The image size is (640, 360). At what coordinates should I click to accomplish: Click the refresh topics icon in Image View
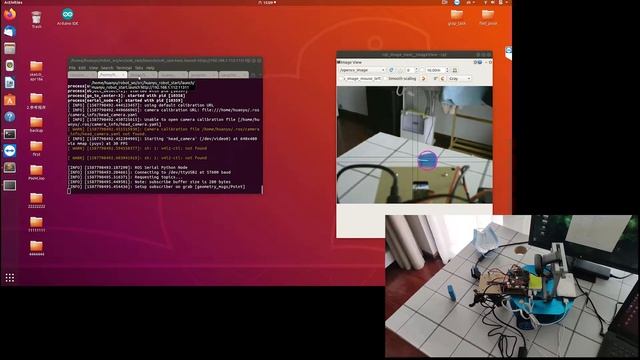(391, 70)
